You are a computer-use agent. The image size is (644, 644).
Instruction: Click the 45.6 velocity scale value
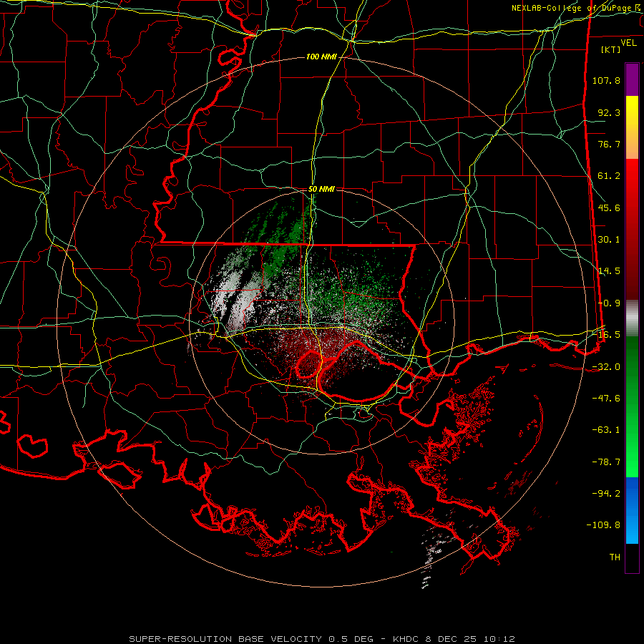click(609, 208)
